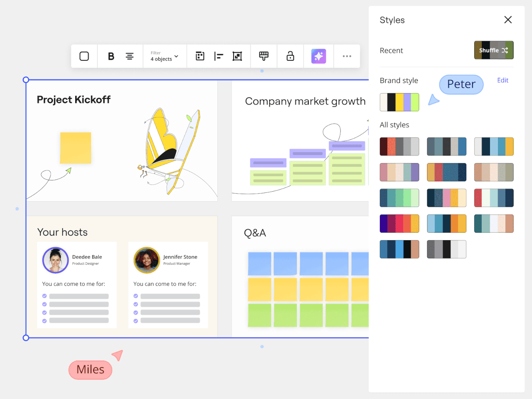Viewport: 532px width, 399px height.
Task: Select the monochrome gray-black style palette
Action: point(446,249)
